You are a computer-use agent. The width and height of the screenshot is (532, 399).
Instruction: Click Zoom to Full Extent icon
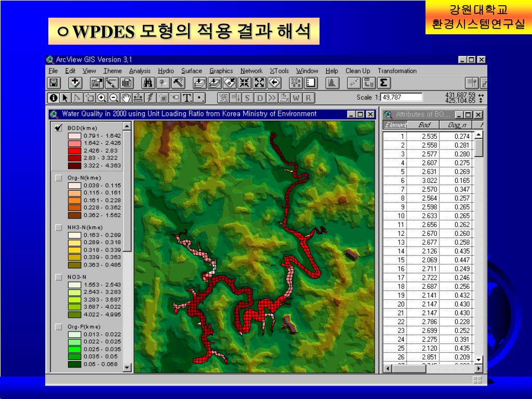point(199,83)
